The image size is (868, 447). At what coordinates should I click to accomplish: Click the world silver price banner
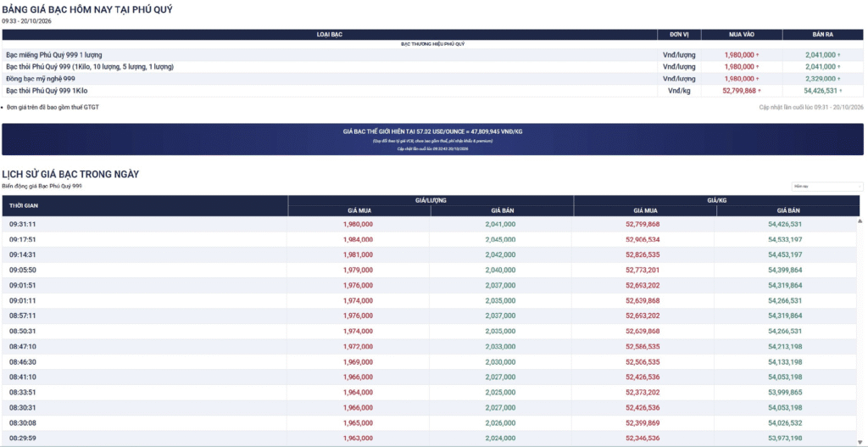(432, 139)
